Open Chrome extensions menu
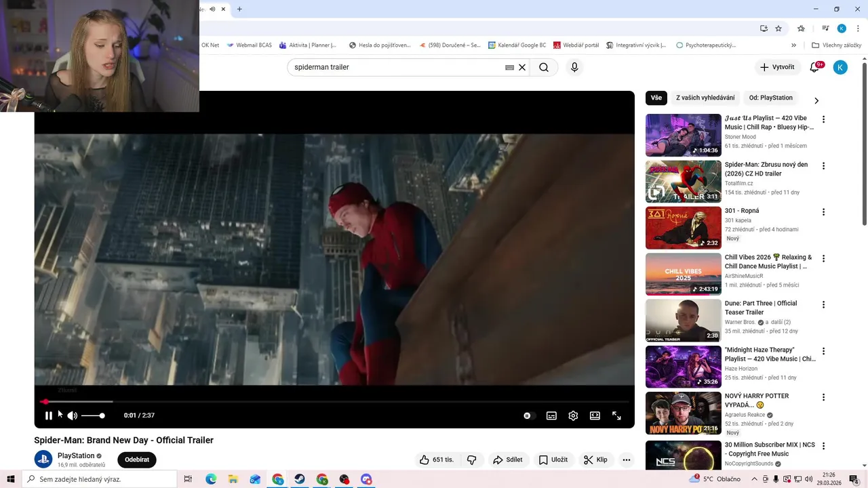868x488 pixels. (801, 28)
